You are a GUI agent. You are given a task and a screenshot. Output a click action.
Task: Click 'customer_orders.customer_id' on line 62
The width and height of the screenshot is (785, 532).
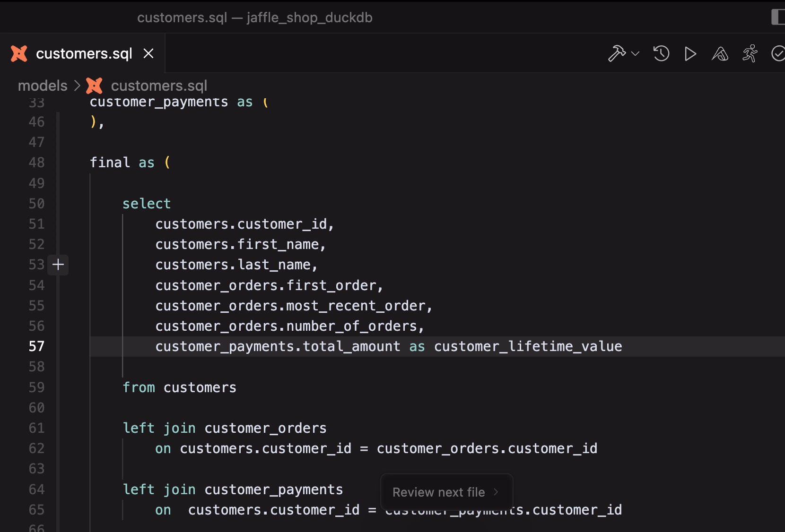pyautogui.click(x=487, y=448)
